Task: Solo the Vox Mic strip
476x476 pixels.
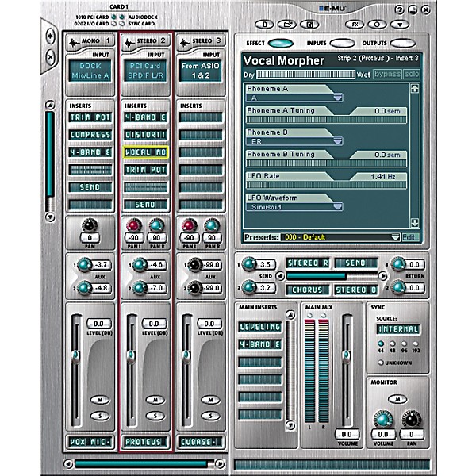Action: point(100,416)
